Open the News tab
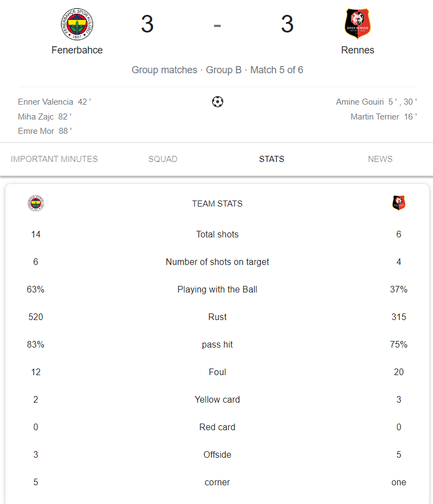This screenshot has height=504, width=433. pos(380,159)
